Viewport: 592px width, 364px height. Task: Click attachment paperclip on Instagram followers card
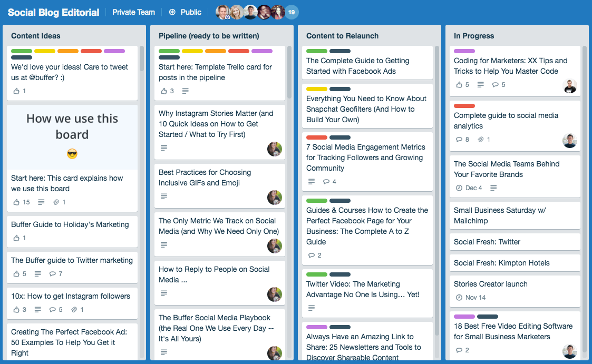click(74, 310)
